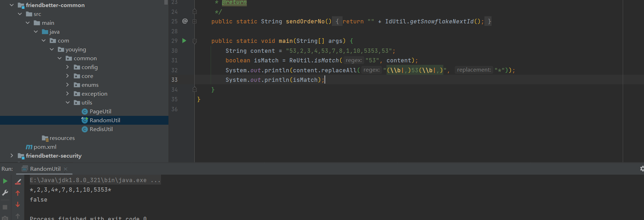Run main method from gutter play icon
This screenshot has height=220, width=644.
pyautogui.click(x=184, y=41)
